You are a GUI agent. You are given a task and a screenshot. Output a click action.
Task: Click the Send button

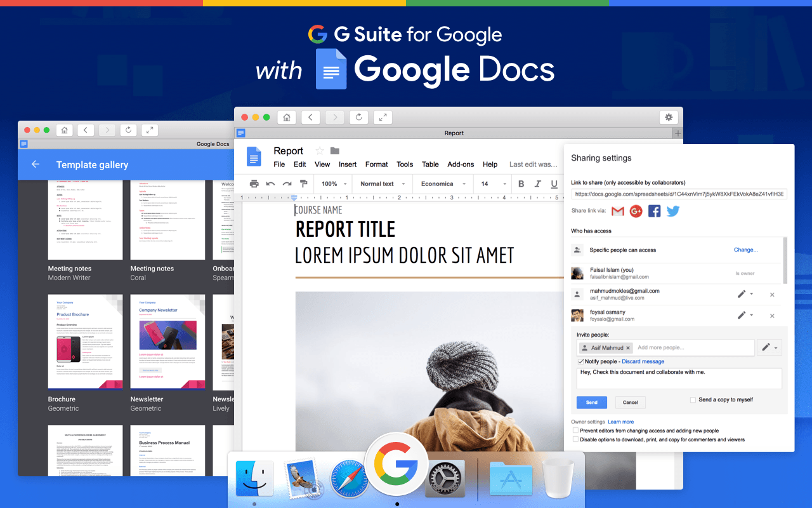[592, 403]
